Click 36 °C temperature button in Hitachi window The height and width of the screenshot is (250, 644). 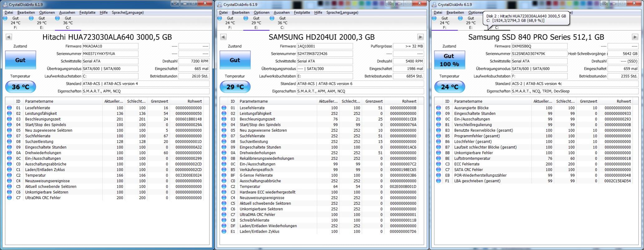(21, 87)
